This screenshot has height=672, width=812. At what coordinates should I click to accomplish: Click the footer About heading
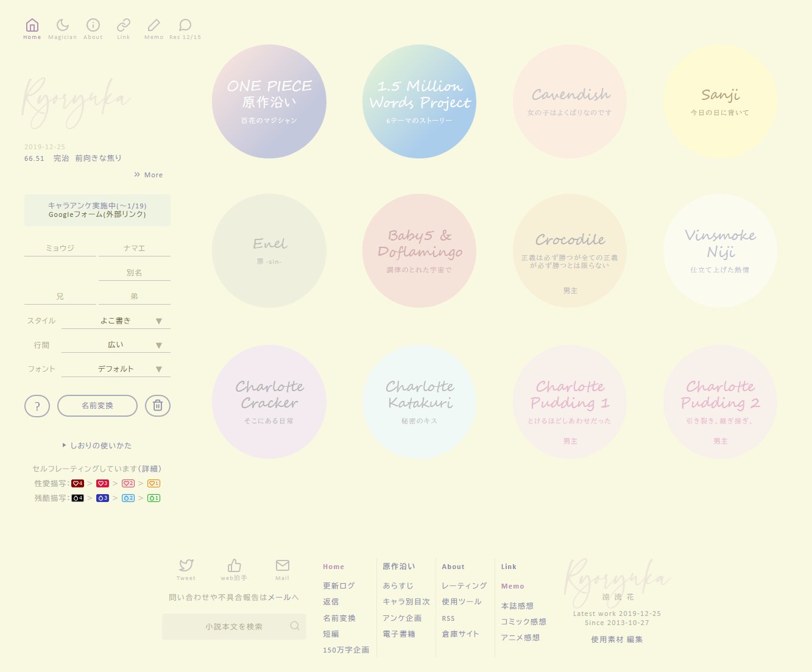(453, 567)
